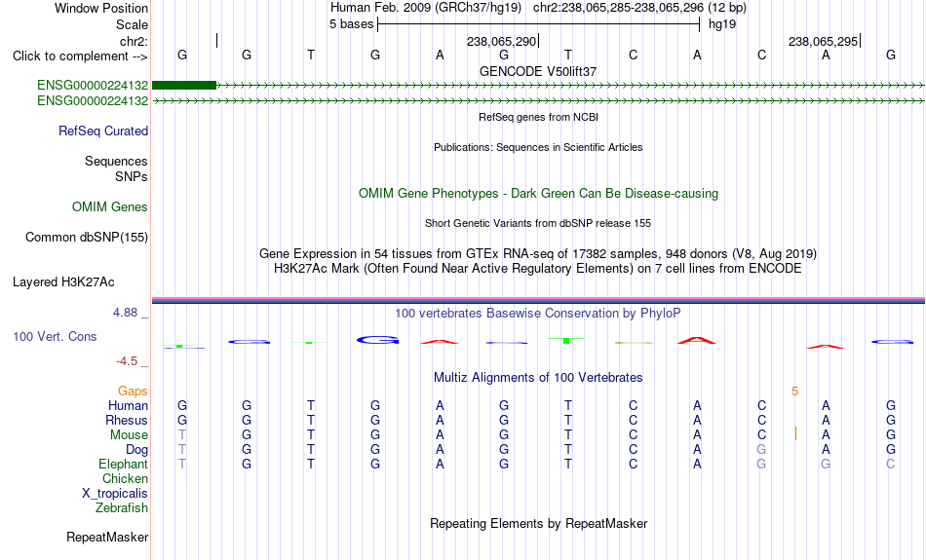
Task: Click 'Short Genetic Variants from dbSNP release 155'
Action: tap(538, 223)
